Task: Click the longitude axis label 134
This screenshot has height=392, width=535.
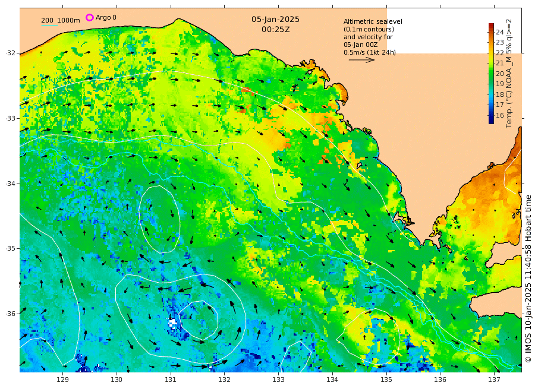Action: point(332,380)
